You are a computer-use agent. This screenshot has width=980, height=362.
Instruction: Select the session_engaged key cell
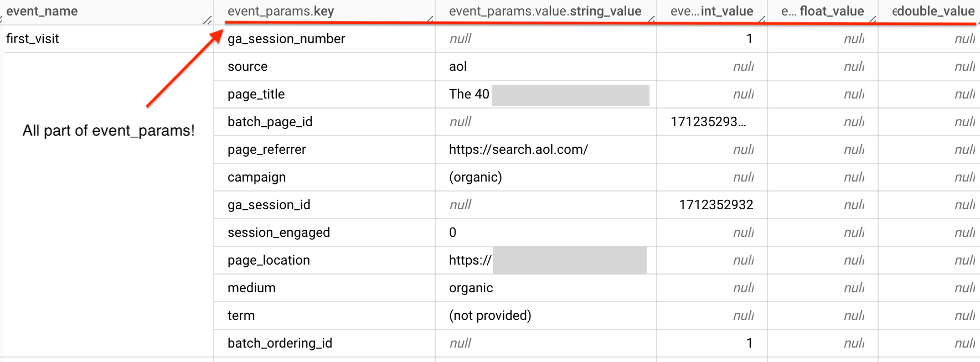[x=278, y=232]
